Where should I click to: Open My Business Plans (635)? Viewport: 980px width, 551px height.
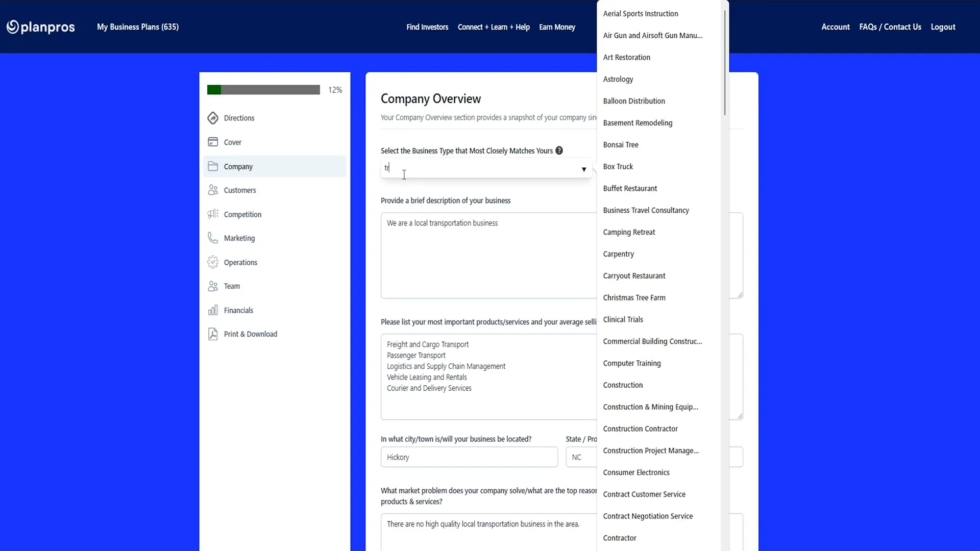138,27
